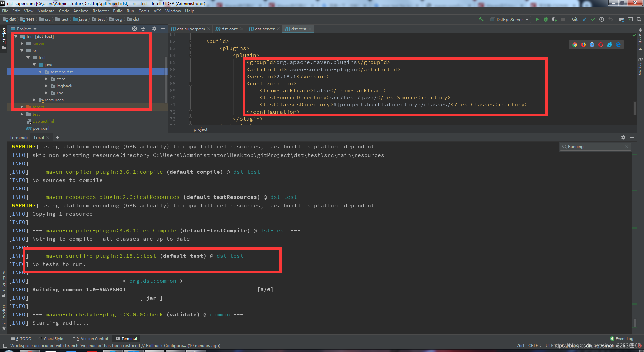Open pom preview in Edge browser icon
644x352 pixels.
pyautogui.click(x=618, y=44)
